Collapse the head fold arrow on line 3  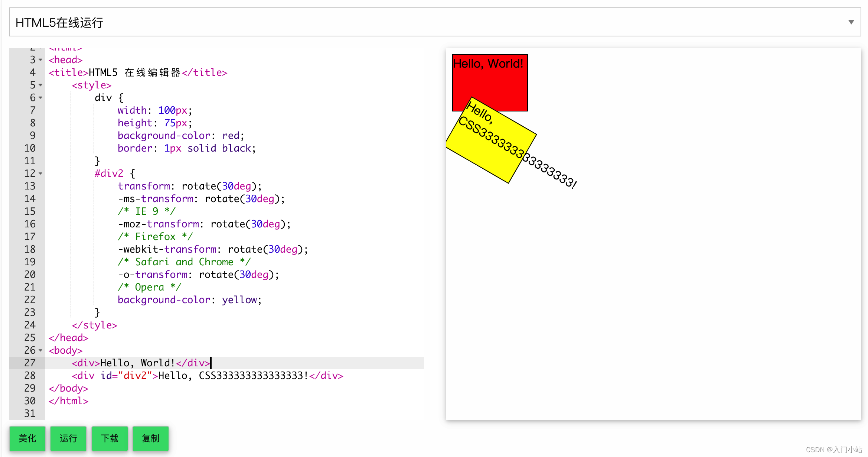(x=40, y=60)
